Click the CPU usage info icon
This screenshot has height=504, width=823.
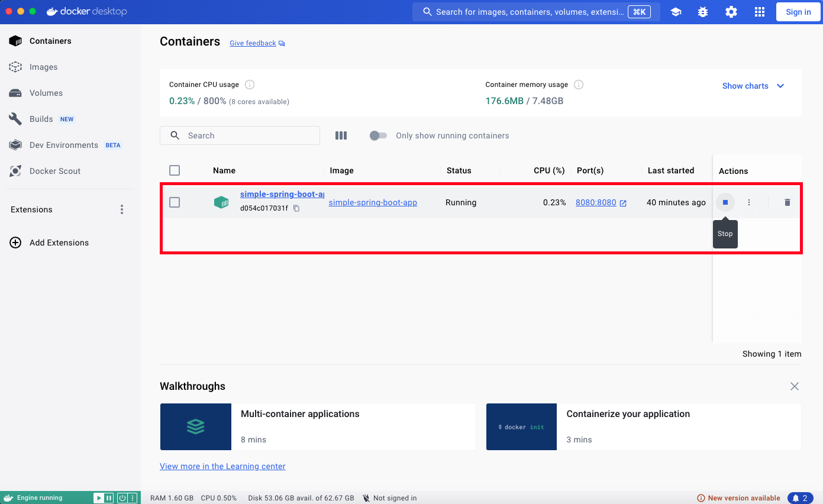coord(250,85)
